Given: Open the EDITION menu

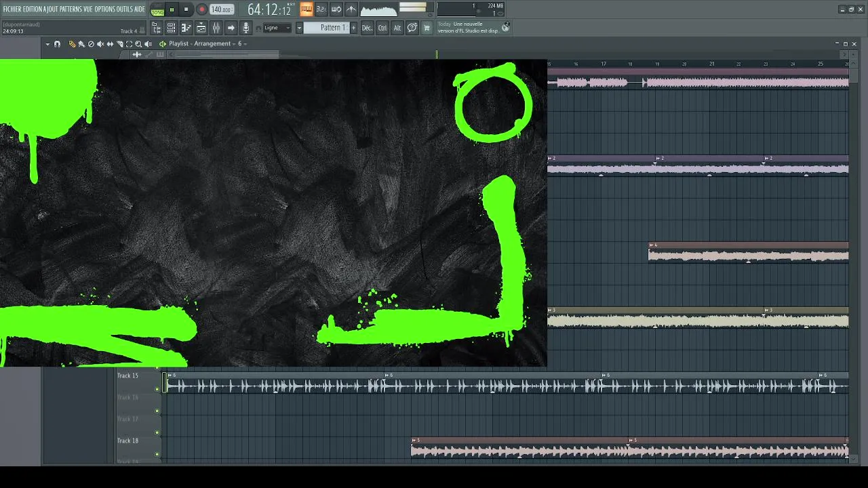Looking at the screenshot, I should (x=33, y=9).
